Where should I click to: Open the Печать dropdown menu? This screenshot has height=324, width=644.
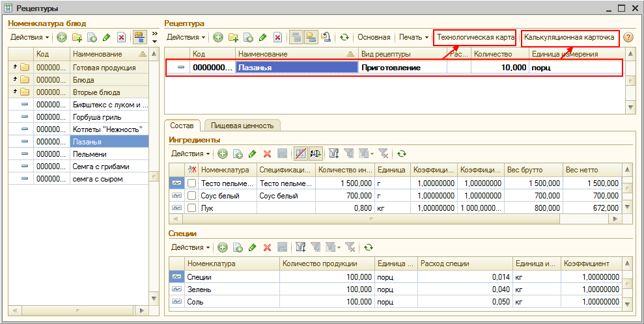[413, 38]
